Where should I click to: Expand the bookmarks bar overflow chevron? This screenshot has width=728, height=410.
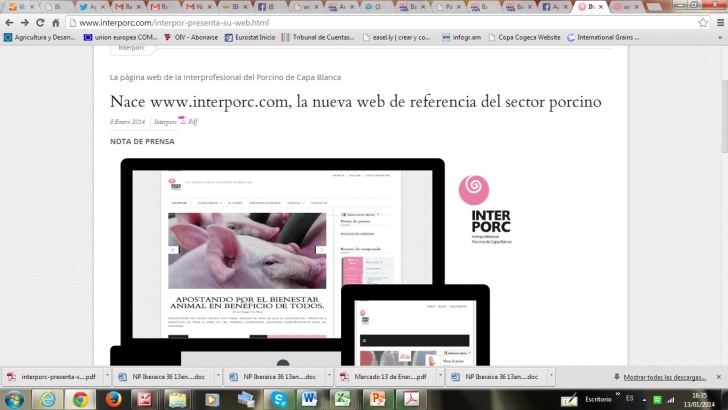719,37
